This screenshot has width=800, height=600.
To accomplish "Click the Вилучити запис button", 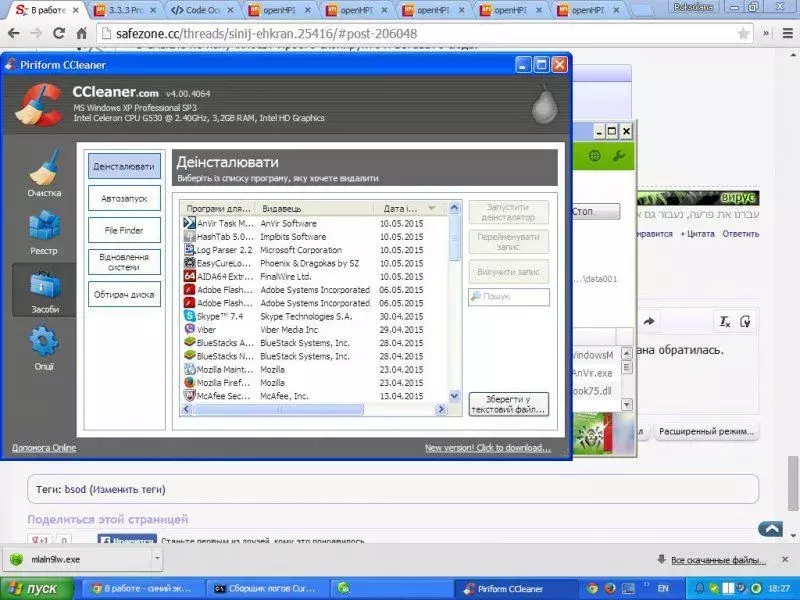I will tap(509, 272).
